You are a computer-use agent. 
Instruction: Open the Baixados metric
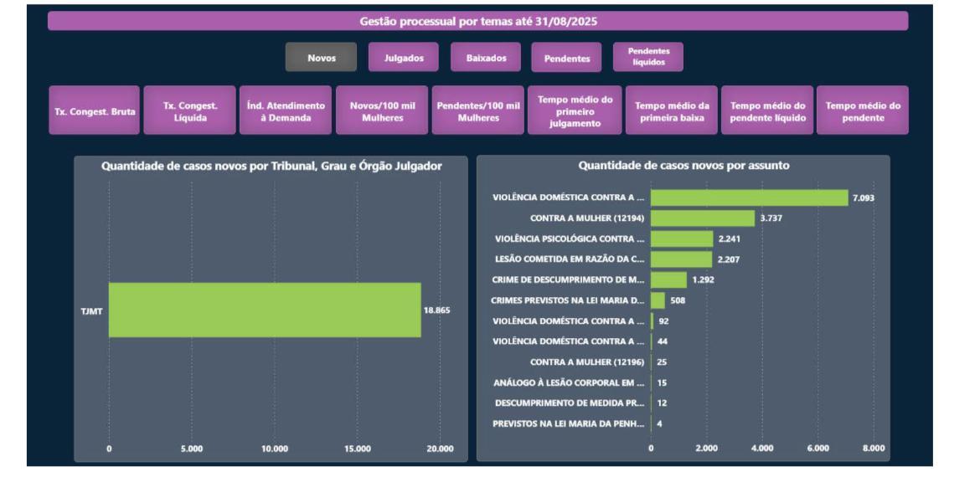pyautogui.click(x=486, y=58)
